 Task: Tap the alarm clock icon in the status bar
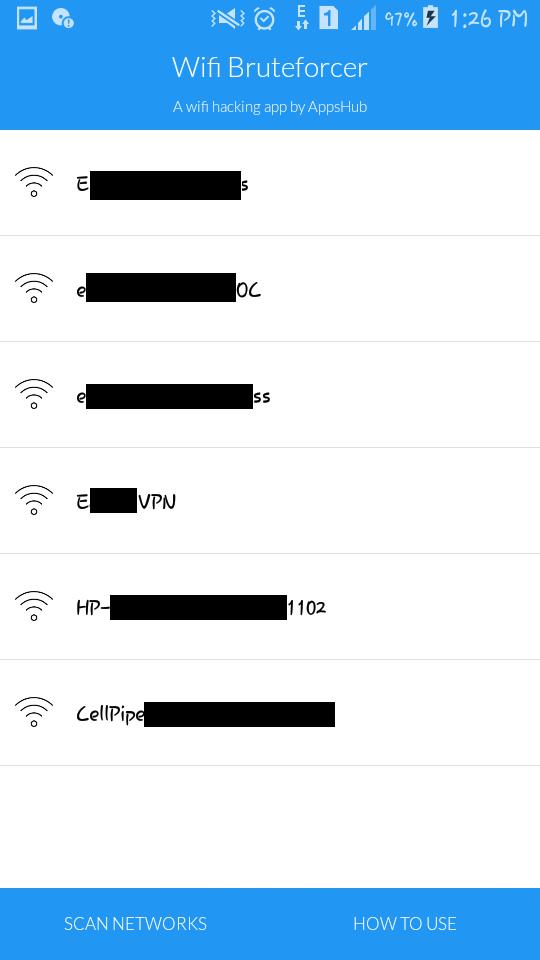(x=264, y=19)
